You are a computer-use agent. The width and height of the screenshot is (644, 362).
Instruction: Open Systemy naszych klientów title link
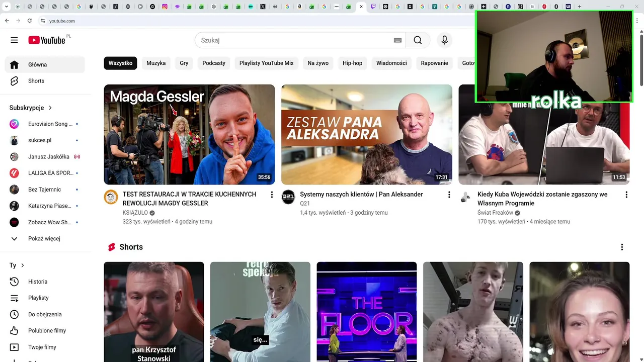click(361, 194)
